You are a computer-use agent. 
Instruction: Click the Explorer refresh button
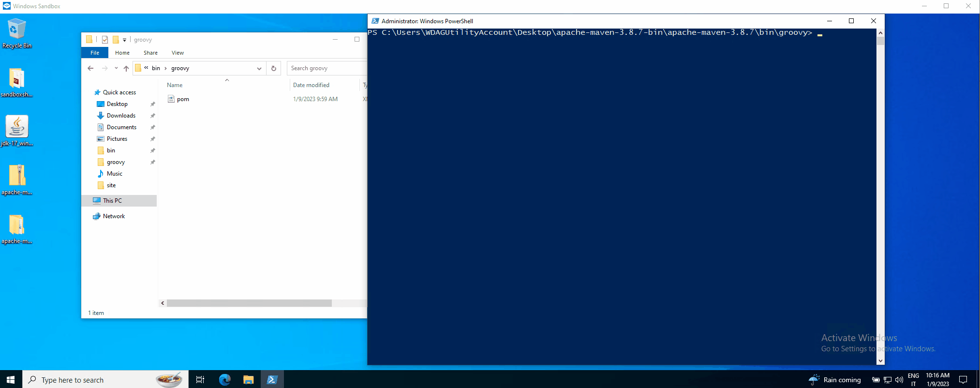tap(273, 68)
